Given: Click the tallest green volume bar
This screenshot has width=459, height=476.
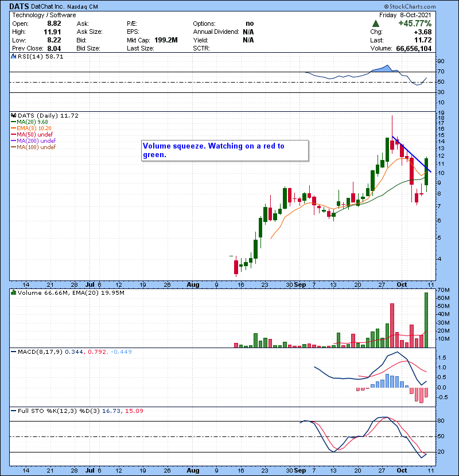Looking at the screenshot, I should click(426, 320).
